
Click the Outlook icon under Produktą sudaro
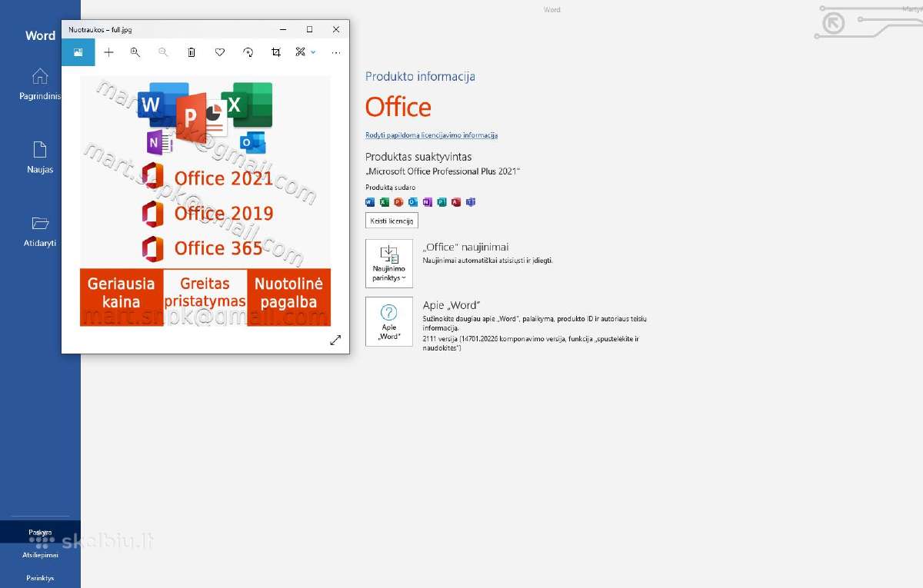pyautogui.click(x=413, y=202)
